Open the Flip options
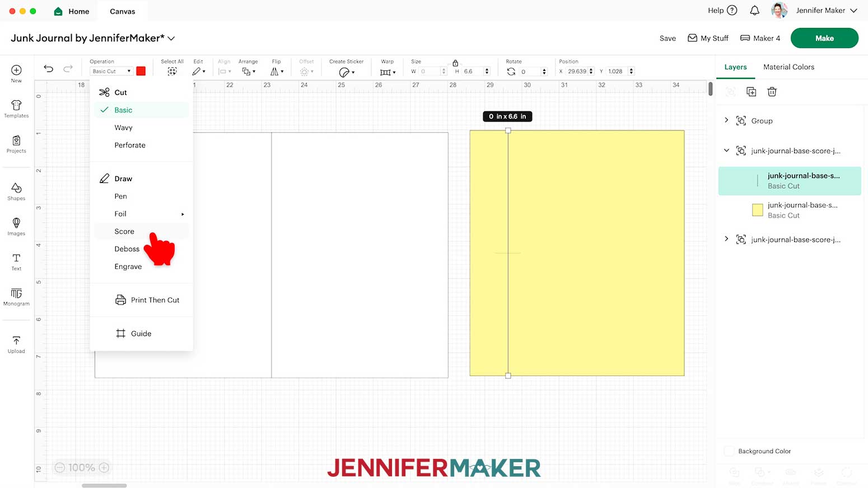This screenshot has width=868, height=488. point(277,72)
